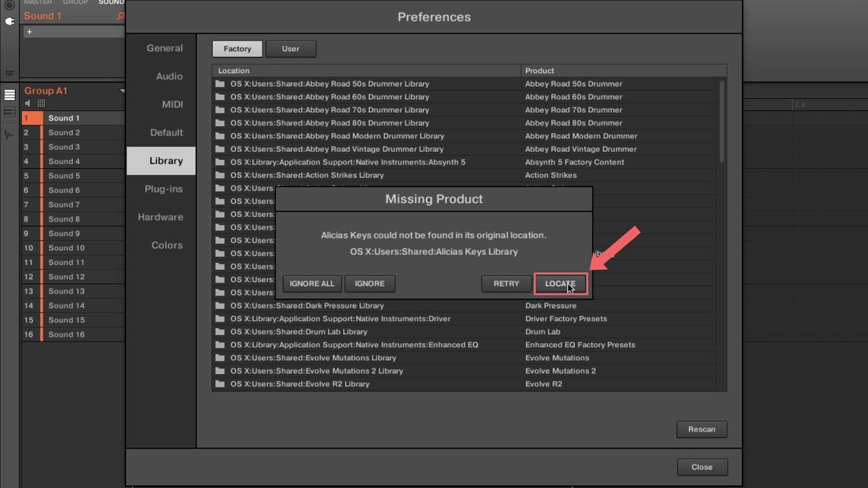868x488 pixels.
Task: Select the Sound 5 slot
Action: (73, 176)
